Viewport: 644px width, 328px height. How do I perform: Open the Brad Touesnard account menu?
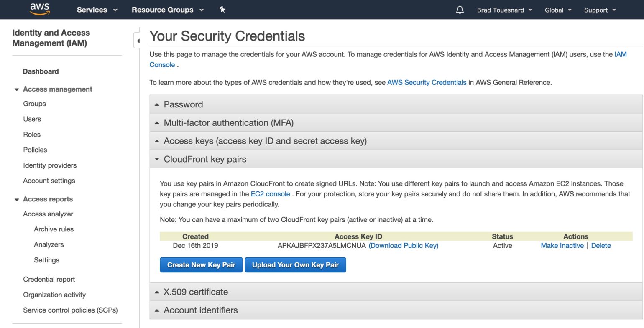(504, 10)
